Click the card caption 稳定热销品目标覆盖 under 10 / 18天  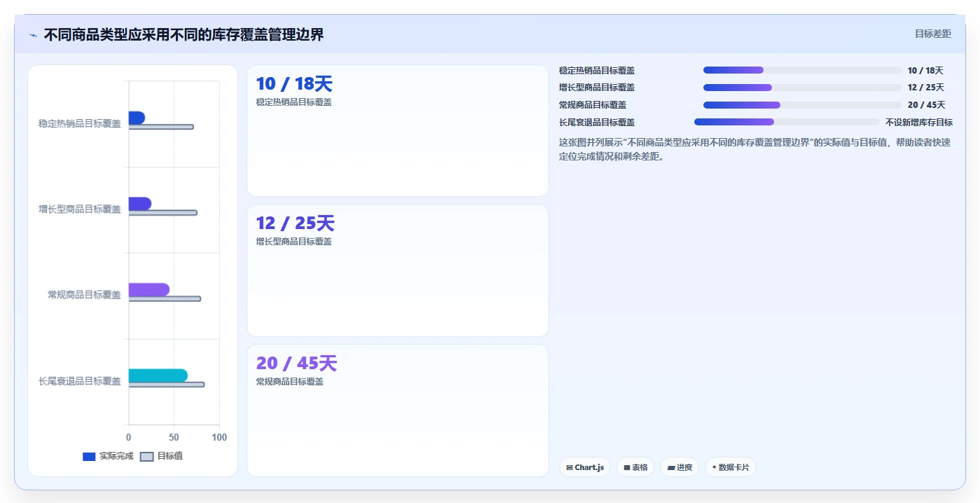pos(294,102)
